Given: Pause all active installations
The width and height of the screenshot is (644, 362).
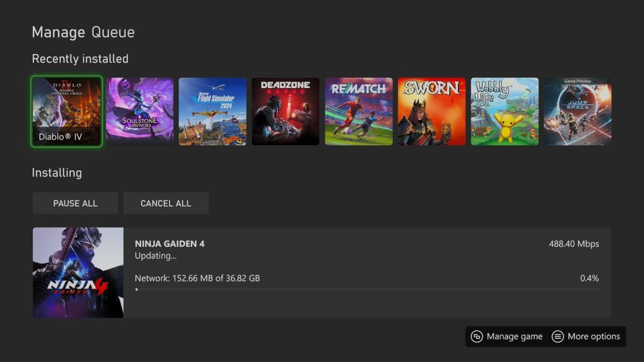Looking at the screenshot, I should 75,203.
